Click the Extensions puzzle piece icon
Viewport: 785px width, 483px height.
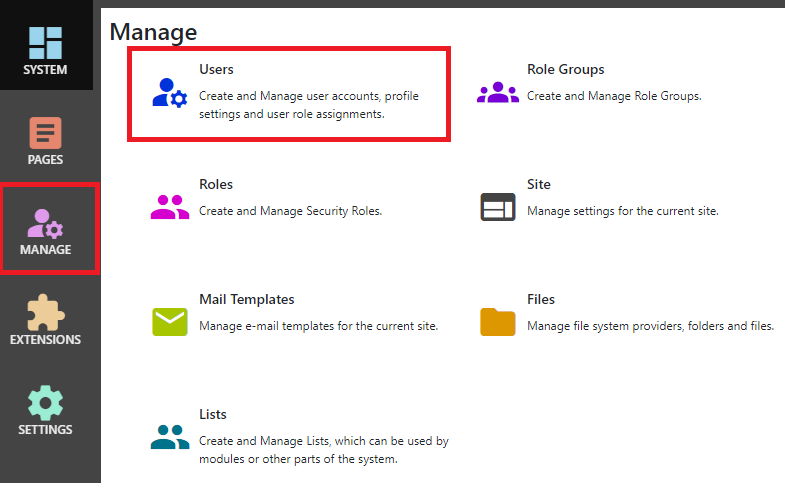[46, 312]
